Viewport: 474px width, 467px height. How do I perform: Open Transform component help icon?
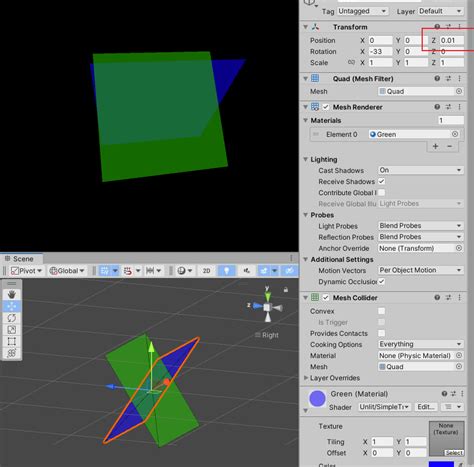pos(437,27)
